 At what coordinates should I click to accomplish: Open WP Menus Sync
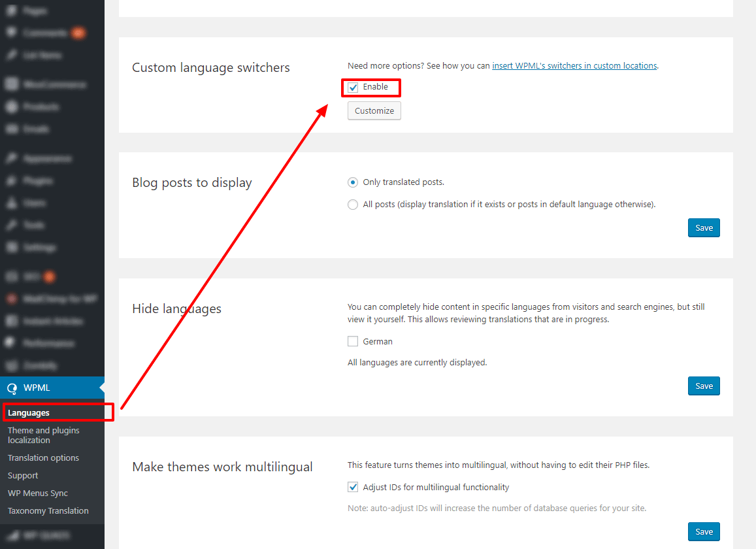tap(38, 493)
